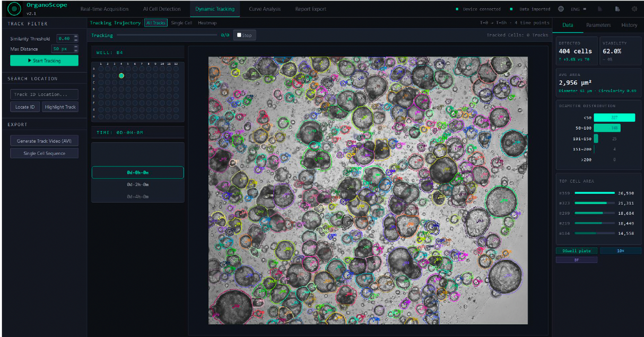Select well H12 in plate map
This screenshot has height=337, width=644.
[x=176, y=117]
